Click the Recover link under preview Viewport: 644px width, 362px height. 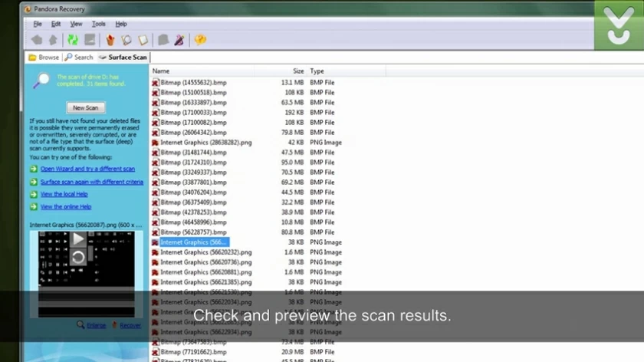(130, 325)
